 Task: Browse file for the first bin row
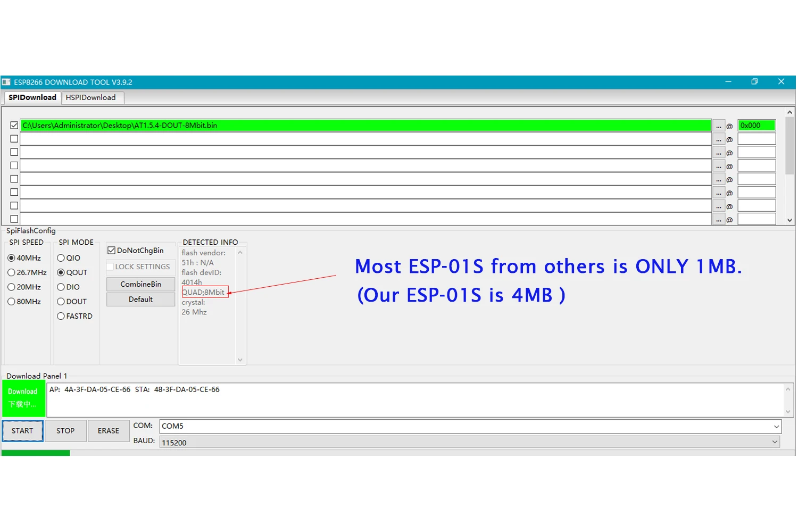719,126
